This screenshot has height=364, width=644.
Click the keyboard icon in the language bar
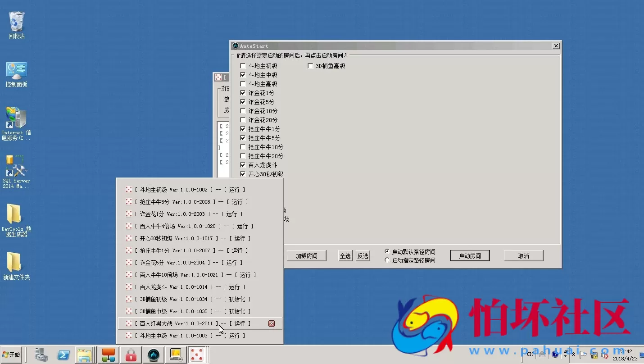(543, 355)
